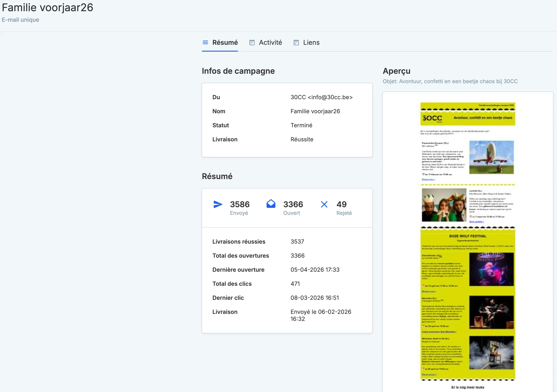Click the smoky chair image in preview

coord(491,352)
